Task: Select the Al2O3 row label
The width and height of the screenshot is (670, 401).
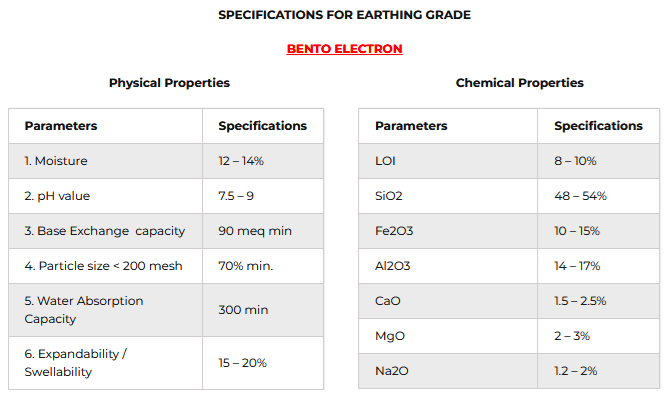Action: point(393,266)
